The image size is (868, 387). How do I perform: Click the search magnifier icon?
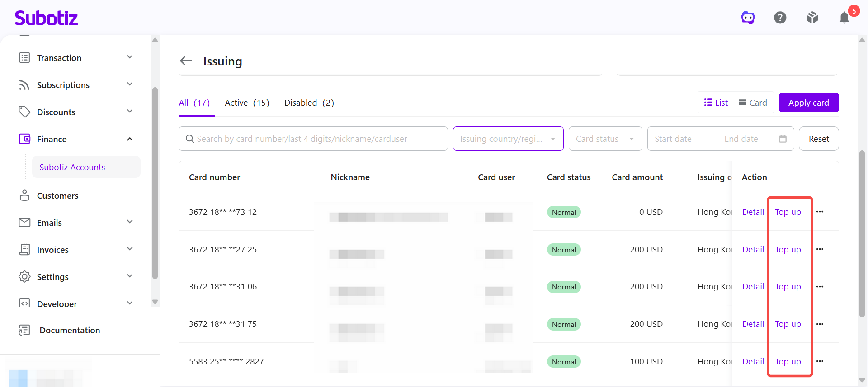click(x=190, y=139)
